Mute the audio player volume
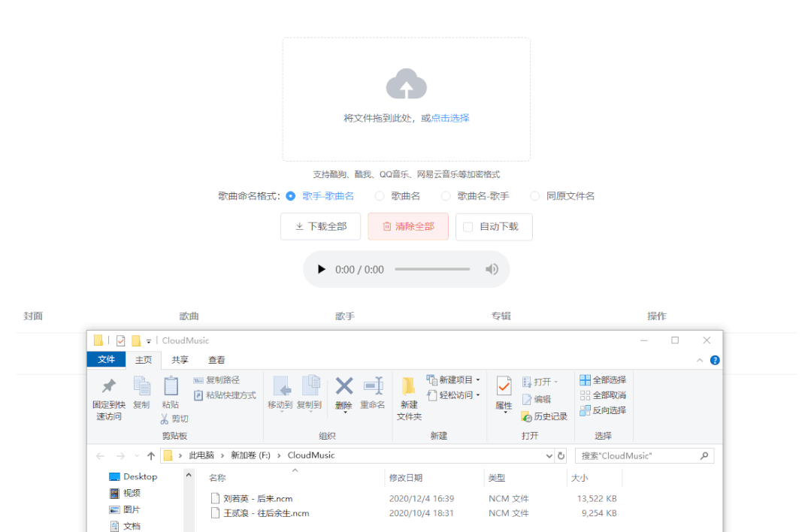The width and height of the screenshot is (811, 532). [x=492, y=269]
